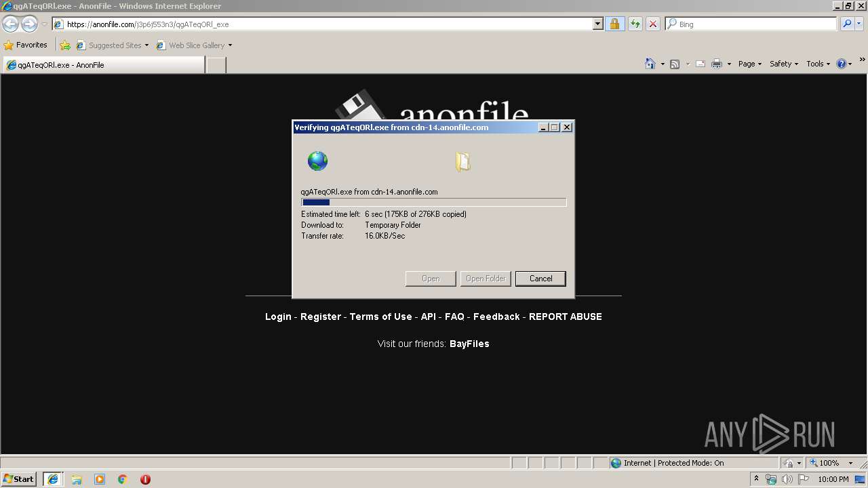Viewport: 868px width, 488px height.
Task: Click the volume speaker tray icon
Action: pos(787,479)
